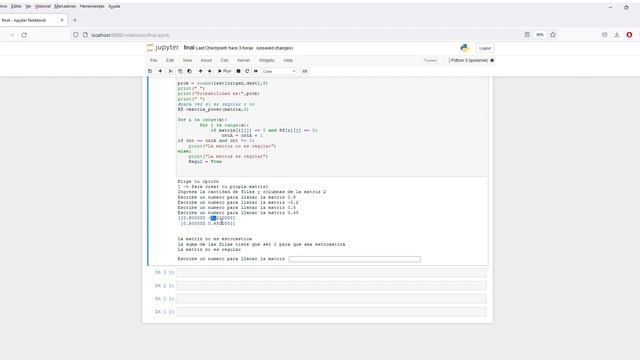Click the highlighted selection in matrix output
This screenshot has height=360, width=640.
[213, 218]
